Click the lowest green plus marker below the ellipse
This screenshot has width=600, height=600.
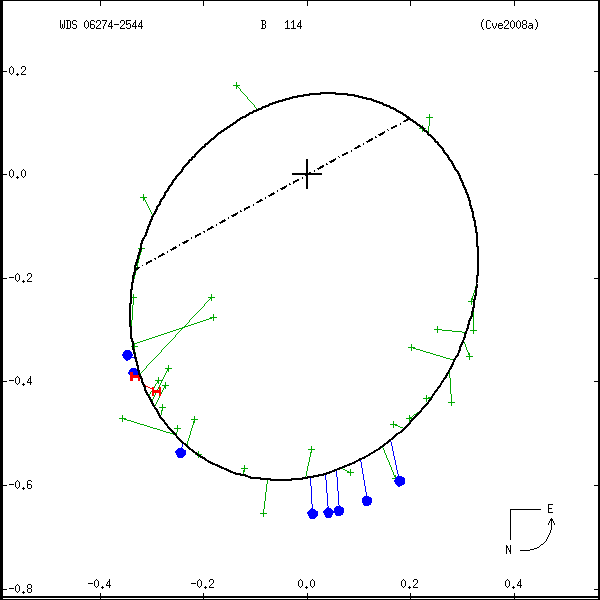pyautogui.click(x=263, y=514)
